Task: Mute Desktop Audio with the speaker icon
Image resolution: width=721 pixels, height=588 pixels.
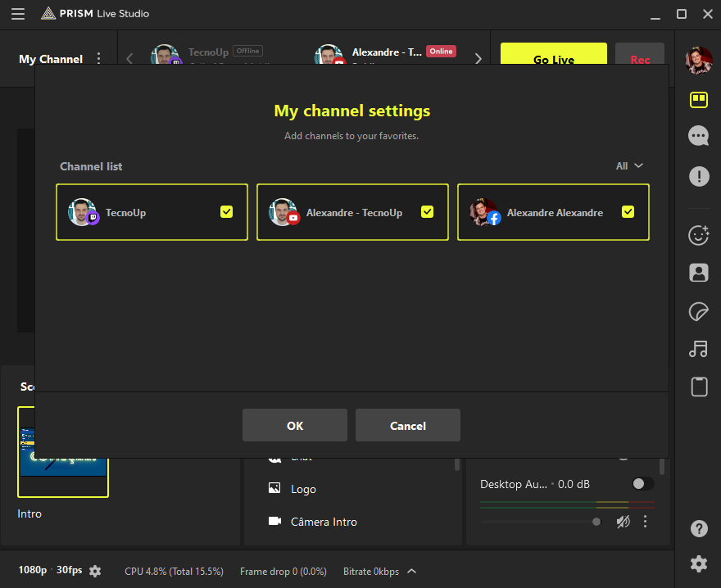Action: 623,522
